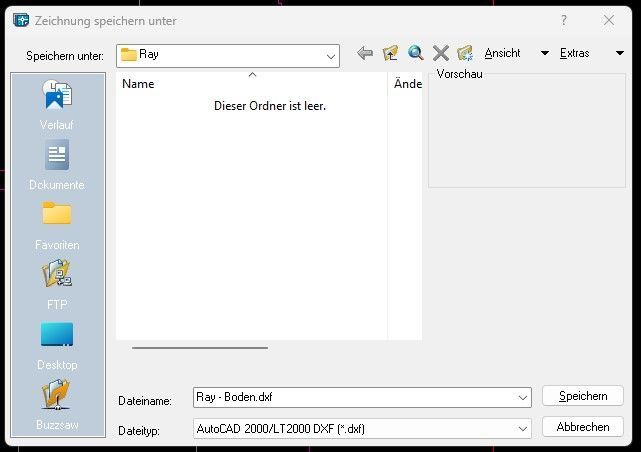The height and width of the screenshot is (452, 641).
Task: Click the delete X icon in toolbar
Action: [x=440, y=54]
